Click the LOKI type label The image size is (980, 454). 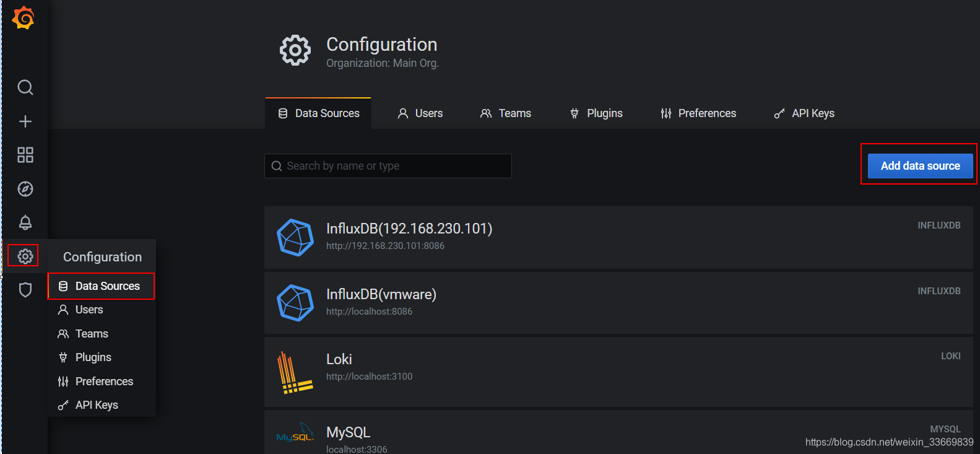click(x=950, y=356)
